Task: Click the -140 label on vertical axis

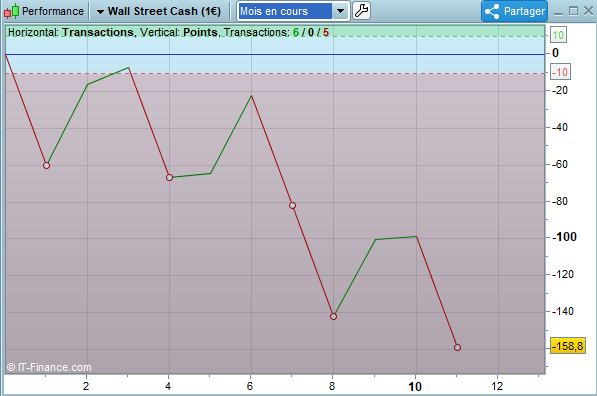Action: 563,311
